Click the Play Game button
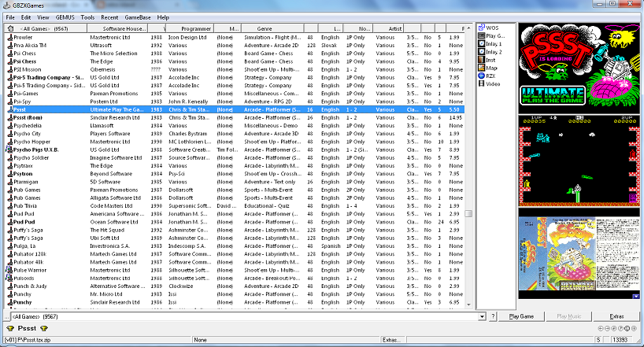 pos(521,316)
